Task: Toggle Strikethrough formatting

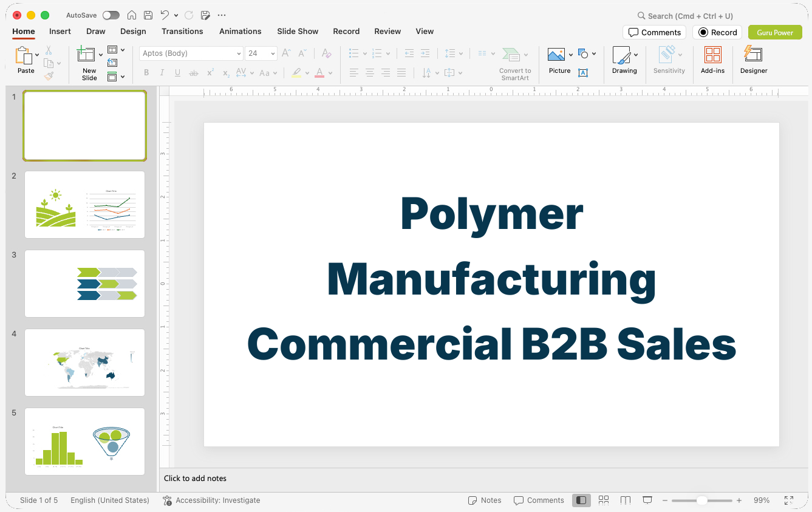Action: click(x=194, y=73)
